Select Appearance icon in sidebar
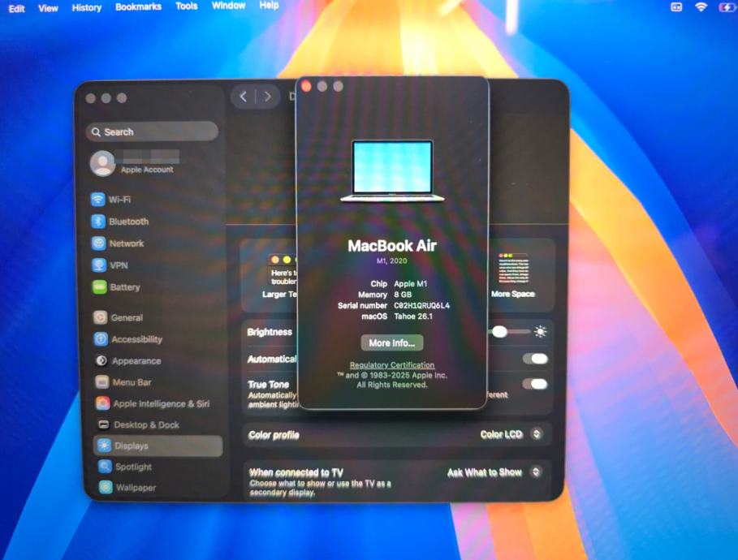738x560 pixels. click(101, 361)
